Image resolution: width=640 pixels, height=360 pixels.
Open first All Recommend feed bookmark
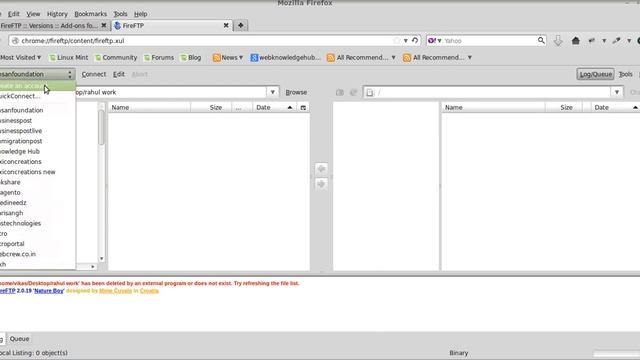tap(361, 58)
